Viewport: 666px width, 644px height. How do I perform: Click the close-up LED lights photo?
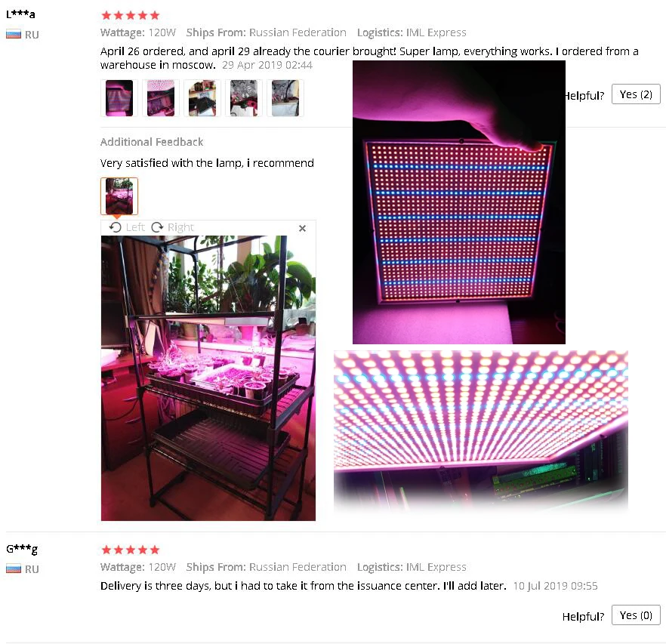tap(481, 430)
